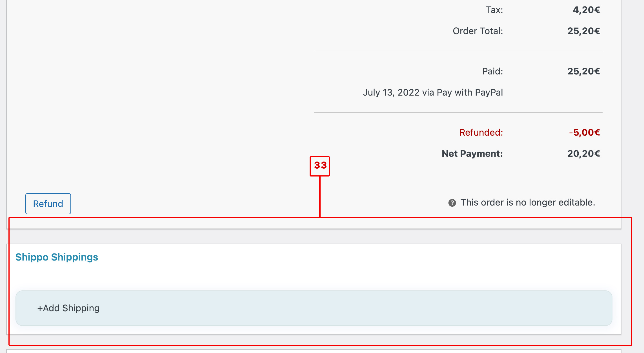Click the Paid label

pyautogui.click(x=492, y=71)
